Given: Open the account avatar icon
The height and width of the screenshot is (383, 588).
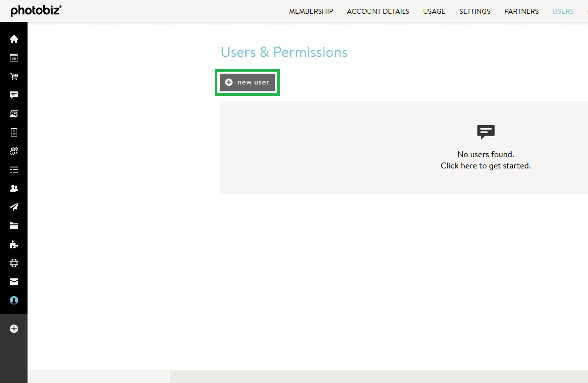Looking at the screenshot, I should point(14,300).
